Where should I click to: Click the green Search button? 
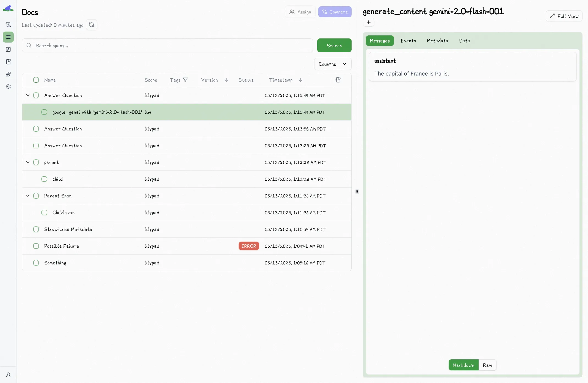[x=334, y=45]
